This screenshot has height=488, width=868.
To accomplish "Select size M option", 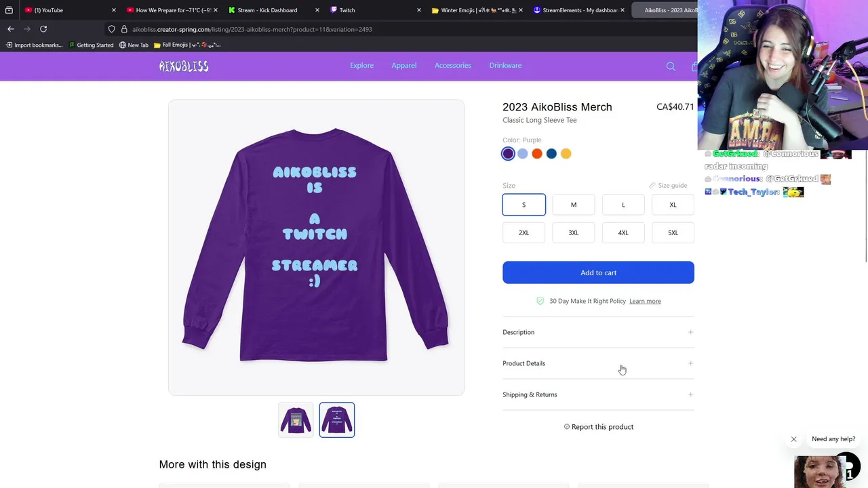I will [574, 205].
